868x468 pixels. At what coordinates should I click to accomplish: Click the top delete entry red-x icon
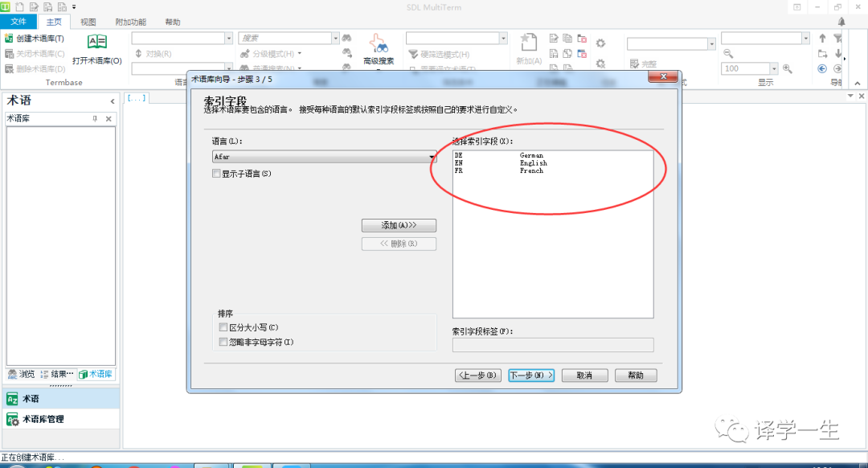(582, 39)
